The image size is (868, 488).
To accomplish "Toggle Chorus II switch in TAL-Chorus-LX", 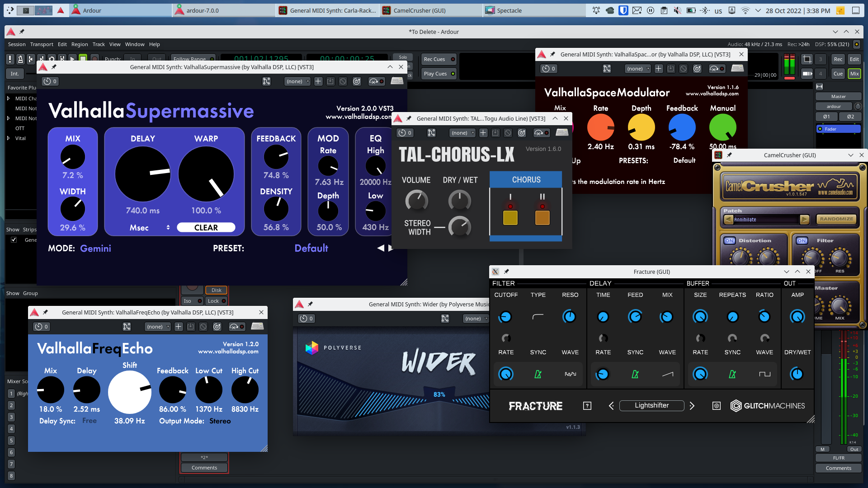I will 542,218.
